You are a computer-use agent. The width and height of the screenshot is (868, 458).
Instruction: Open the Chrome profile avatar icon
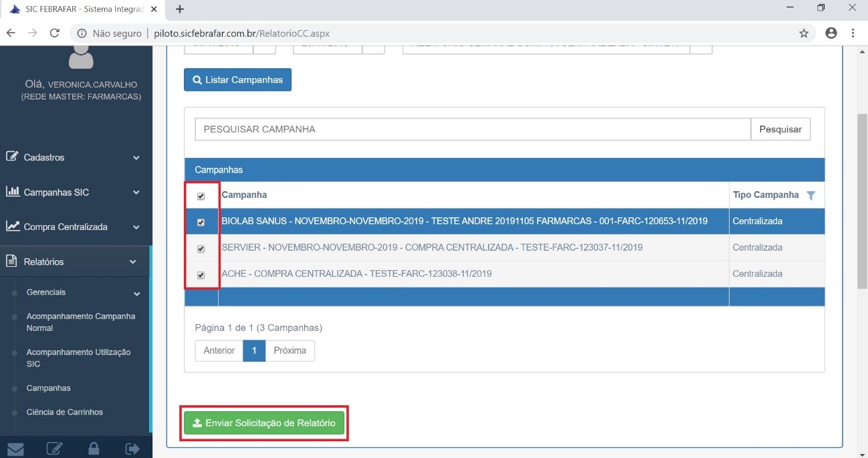(x=831, y=33)
